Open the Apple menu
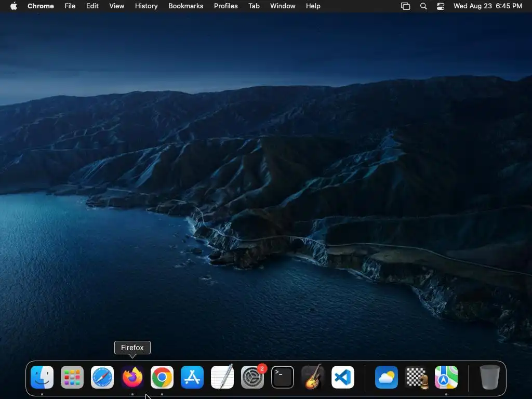 (x=14, y=6)
